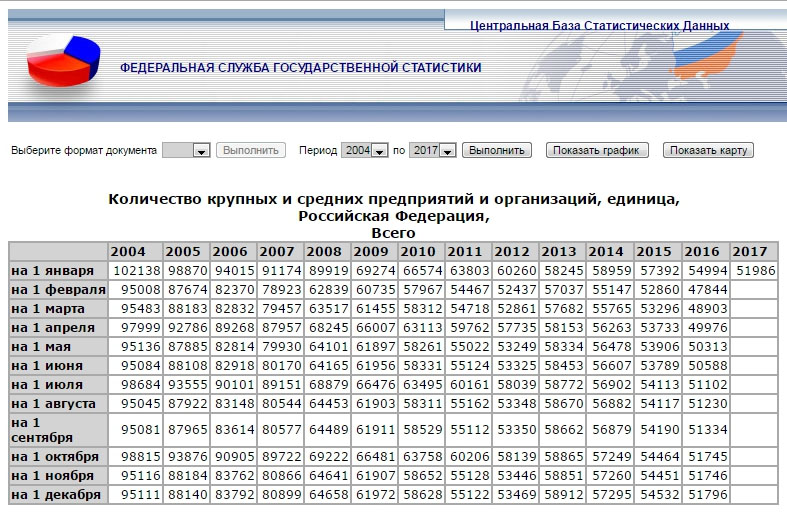Screen dimensions: 787x514
Task: Select the row label на 1 марта
Action: pos(58,309)
